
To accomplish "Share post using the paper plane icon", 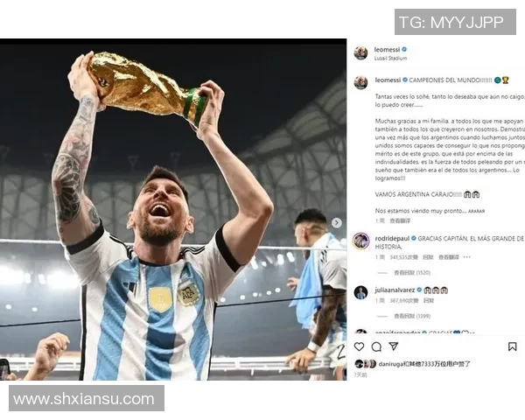I will tap(394, 346).
